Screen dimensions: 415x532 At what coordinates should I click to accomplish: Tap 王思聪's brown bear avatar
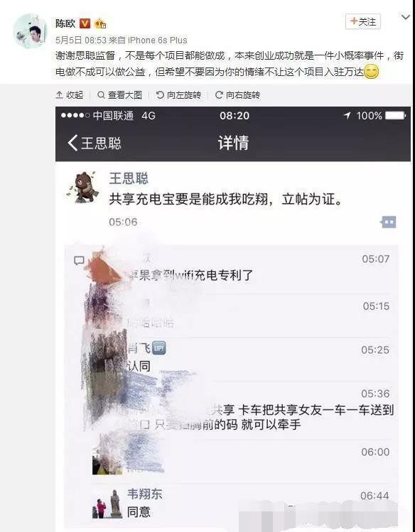coord(83,188)
